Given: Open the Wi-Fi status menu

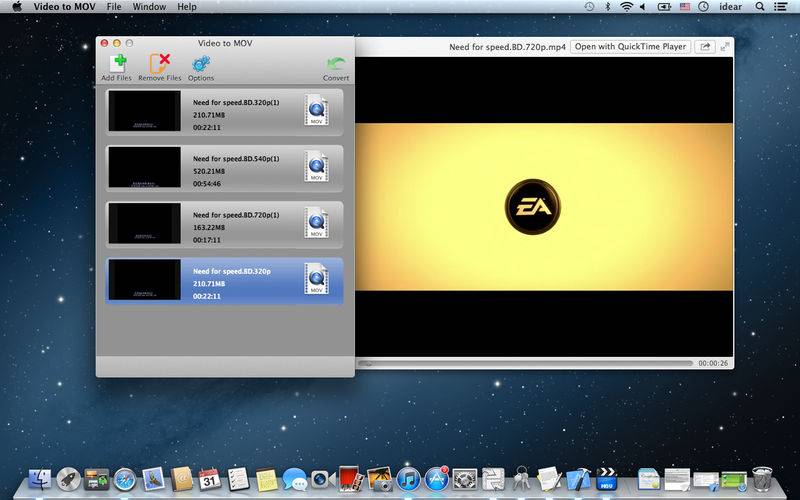Looking at the screenshot, I should point(627,7).
